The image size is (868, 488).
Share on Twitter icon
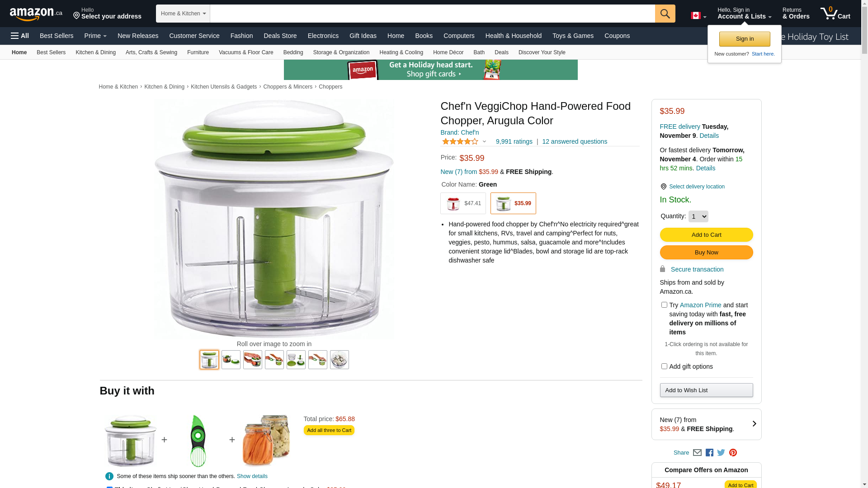[721, 453]
